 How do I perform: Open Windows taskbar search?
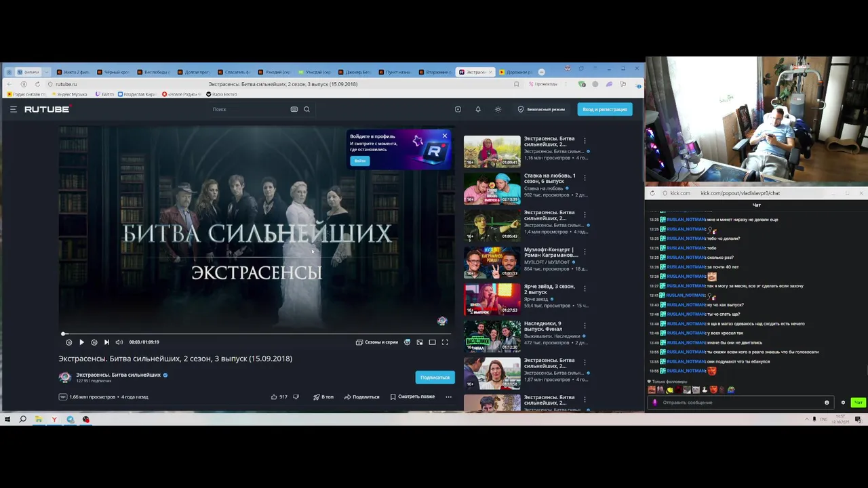click(22, 420)
